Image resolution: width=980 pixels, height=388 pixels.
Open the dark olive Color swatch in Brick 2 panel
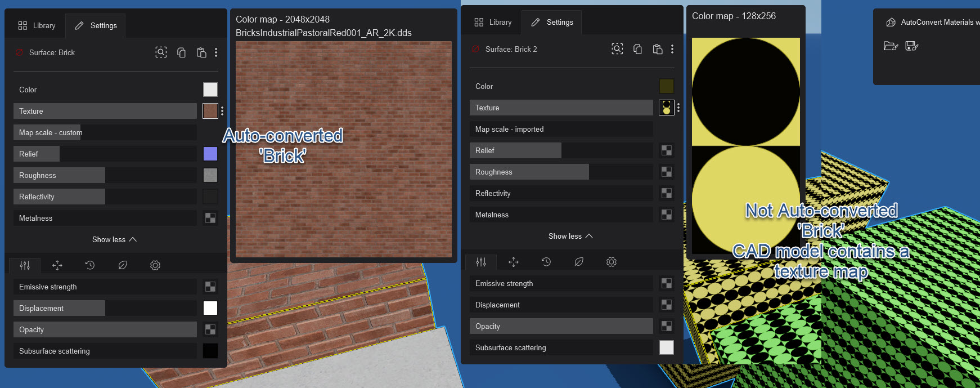tap(666, 86)
